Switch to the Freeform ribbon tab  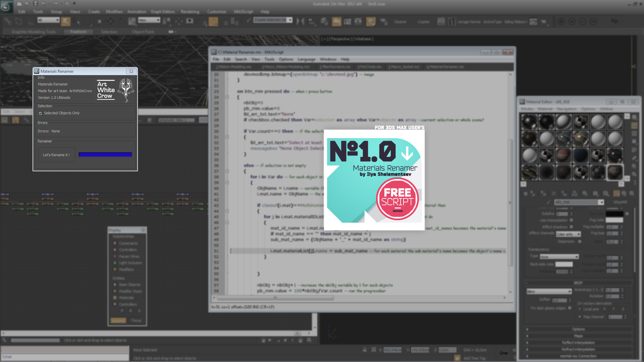(78, 32)
